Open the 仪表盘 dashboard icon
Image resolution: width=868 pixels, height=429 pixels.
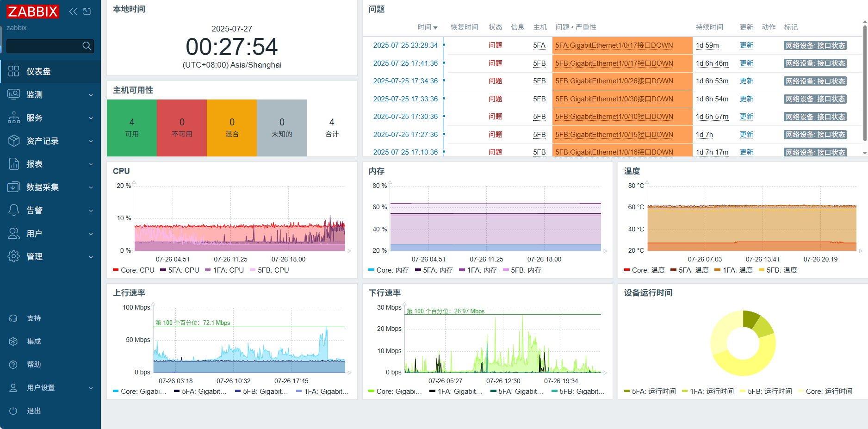[x=14, y=71]
